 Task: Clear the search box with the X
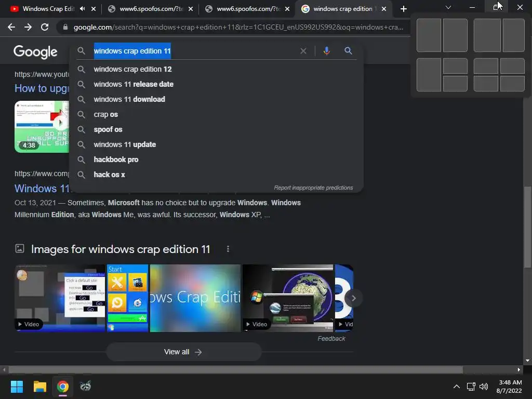coord(303,51)
